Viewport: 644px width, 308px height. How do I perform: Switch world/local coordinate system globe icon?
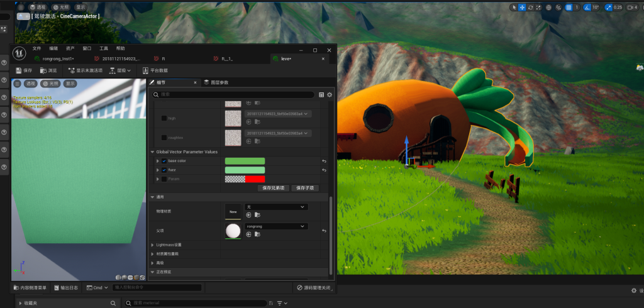pos(548,8)
